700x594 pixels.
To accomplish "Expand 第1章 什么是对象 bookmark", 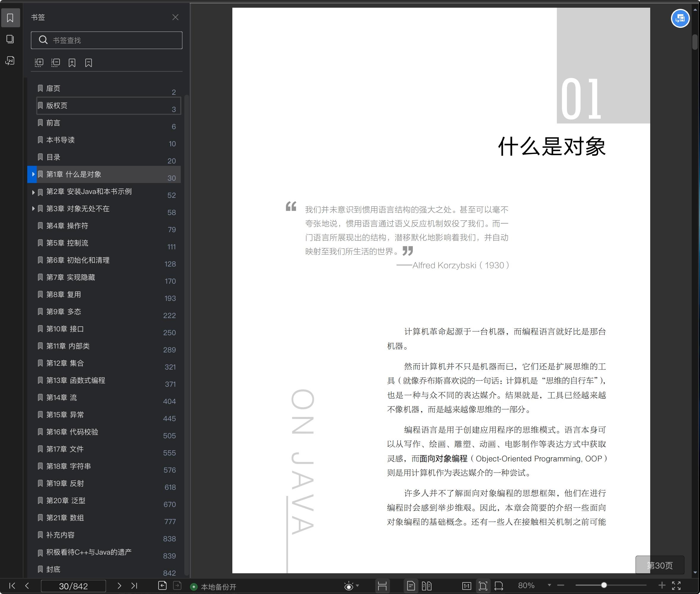I will [33, 174].
